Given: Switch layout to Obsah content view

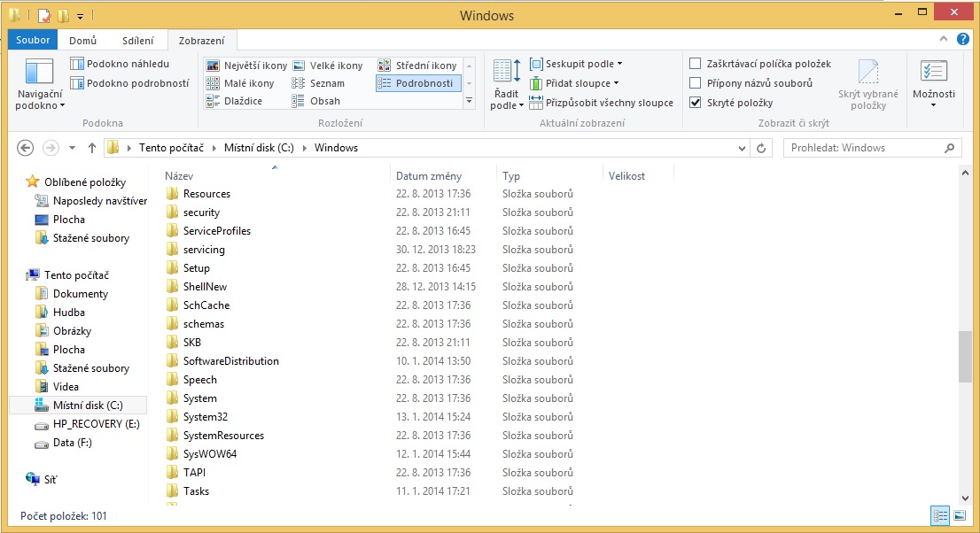Looking at the screenshot, I should pos(316,101).
